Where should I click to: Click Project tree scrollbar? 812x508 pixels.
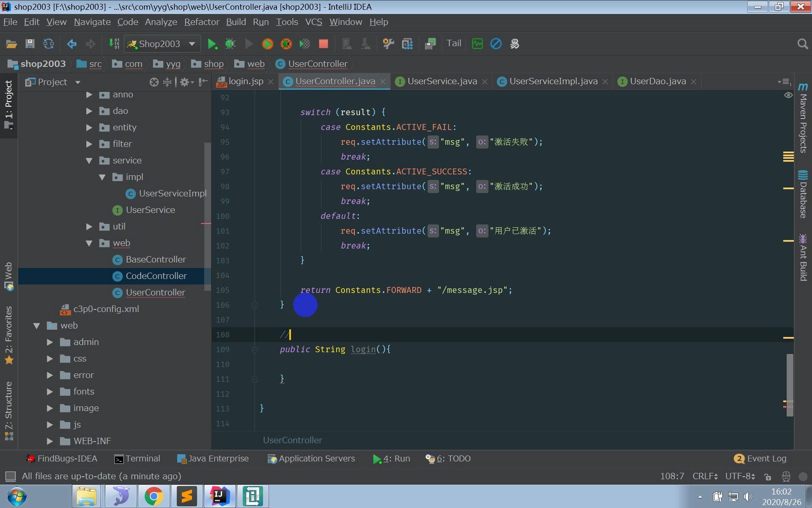[207, 216]
